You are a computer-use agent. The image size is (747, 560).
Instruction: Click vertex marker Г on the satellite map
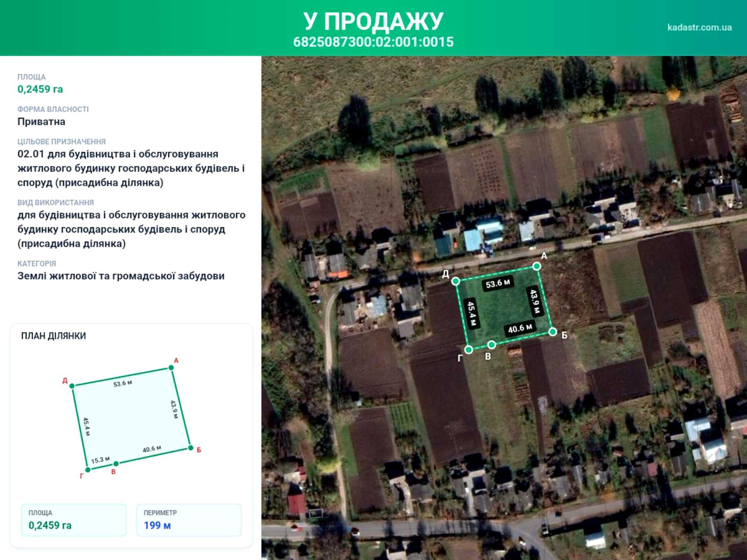469,350
